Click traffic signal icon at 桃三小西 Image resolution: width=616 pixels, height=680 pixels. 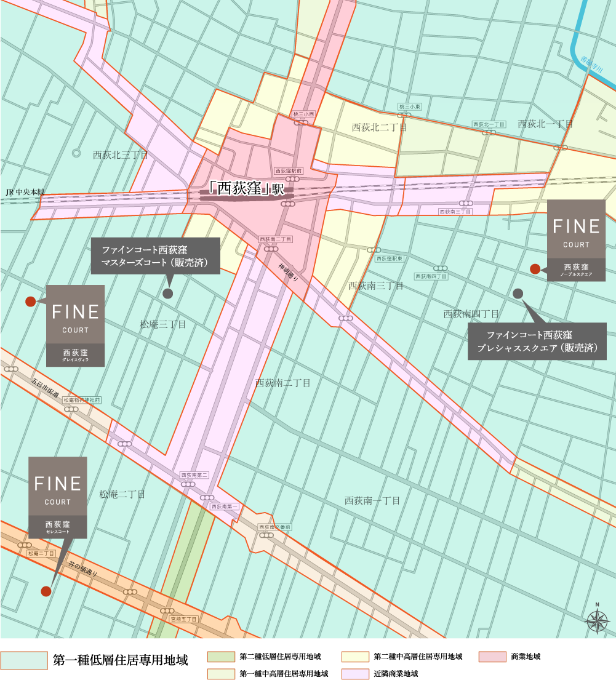pos(302,122)
